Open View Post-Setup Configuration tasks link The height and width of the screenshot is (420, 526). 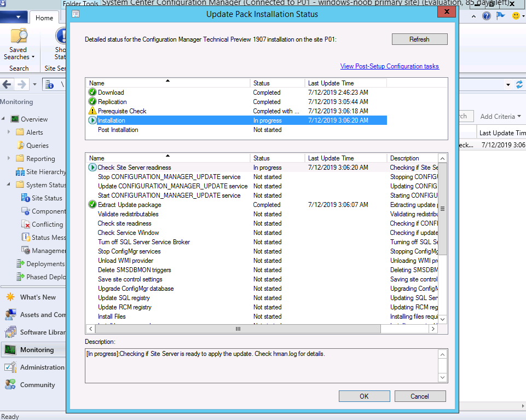[390, 66]
